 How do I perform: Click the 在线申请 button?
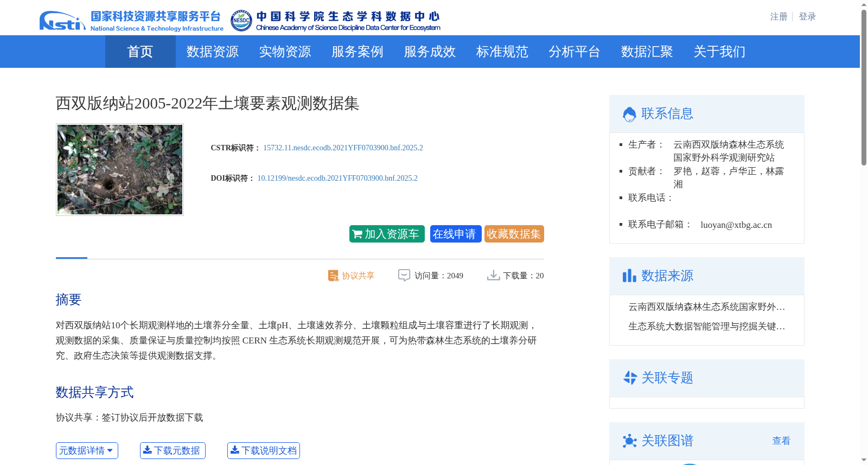[456, 234]
